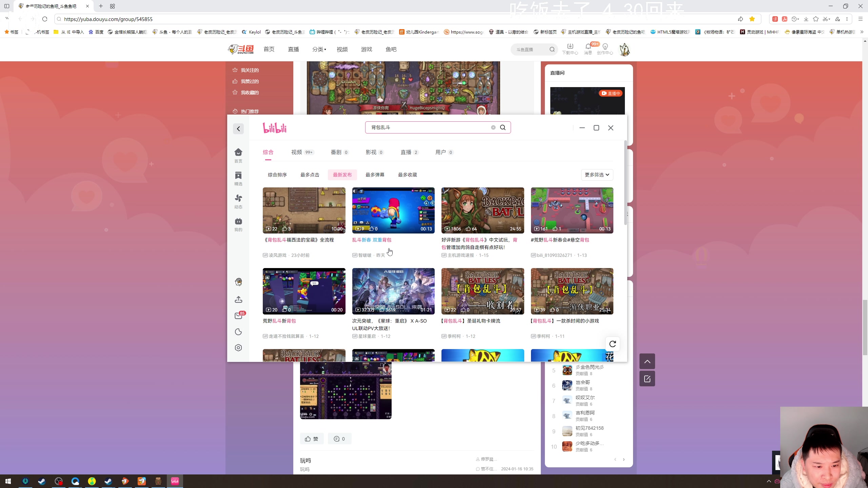
Task: Open the bilibili sidebar user avatar
Action: click(x=238, y=282)
